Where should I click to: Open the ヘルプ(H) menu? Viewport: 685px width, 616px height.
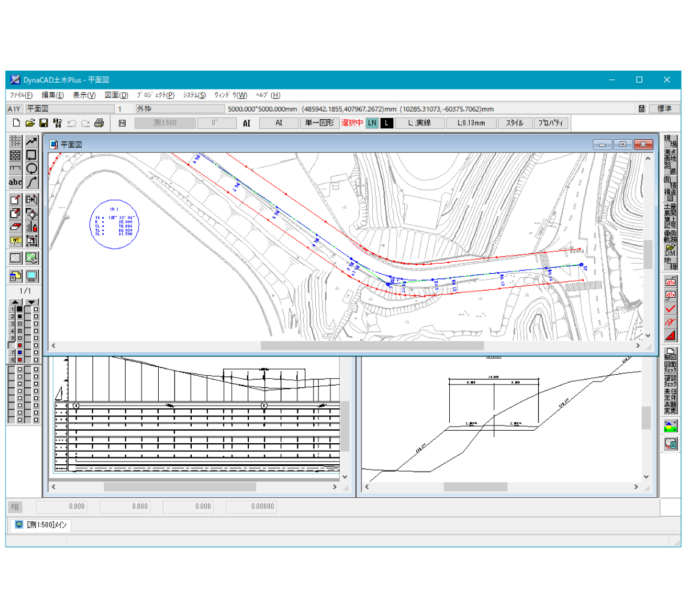coord(268,95)
